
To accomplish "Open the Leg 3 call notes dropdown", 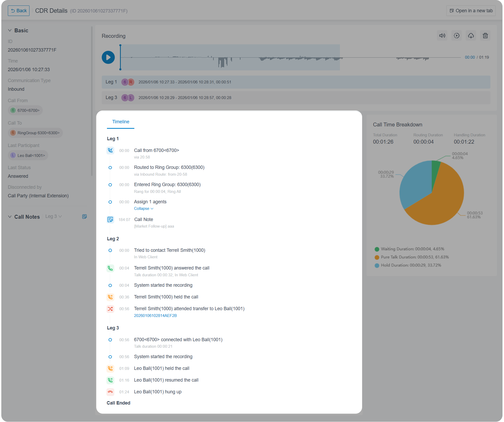I will (53, 216).
